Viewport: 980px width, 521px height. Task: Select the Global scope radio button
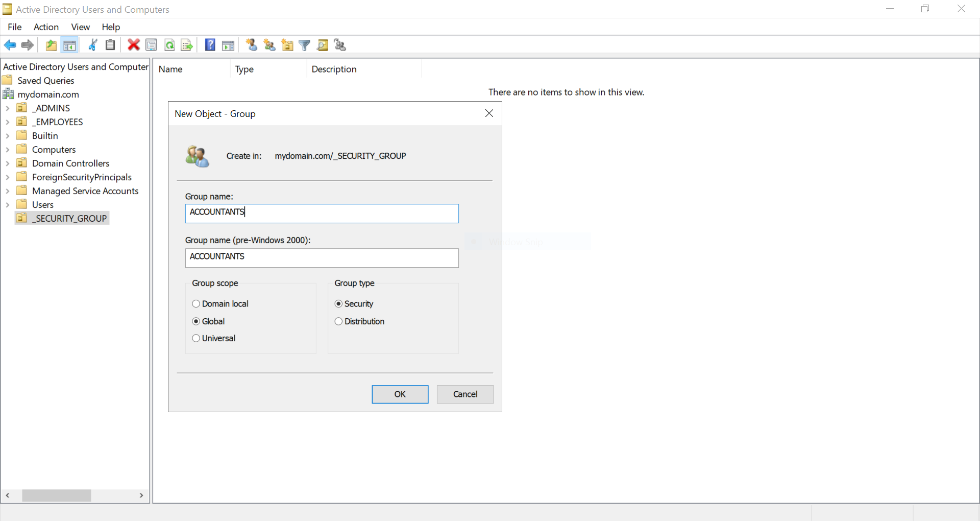[196, 321]
